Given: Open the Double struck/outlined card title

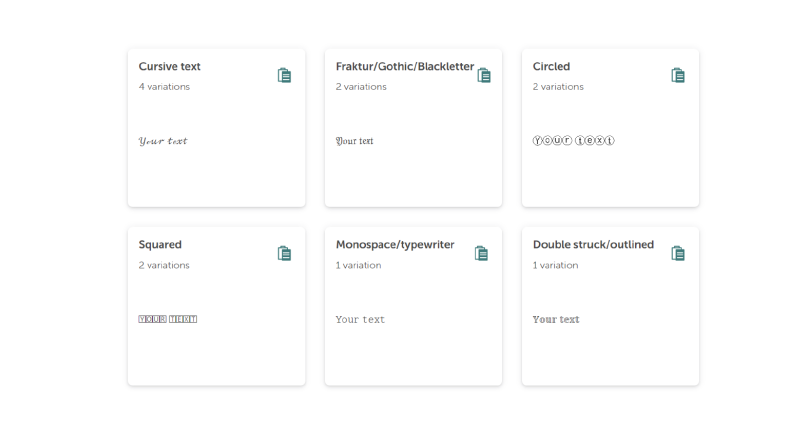Looking at the screenshot, I should [593, 244].
